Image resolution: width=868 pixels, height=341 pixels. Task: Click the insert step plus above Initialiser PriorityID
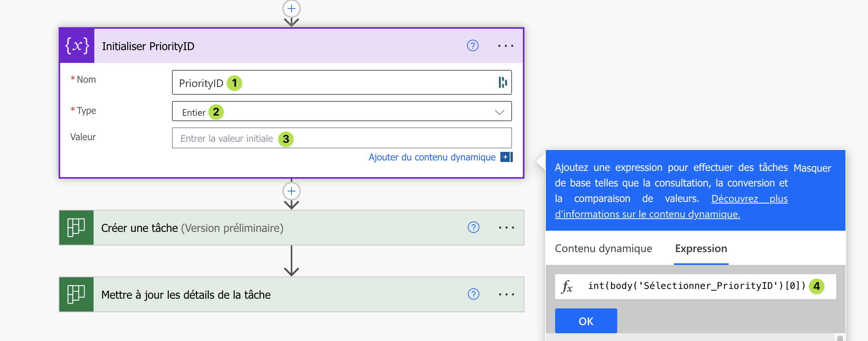(292, 9)
